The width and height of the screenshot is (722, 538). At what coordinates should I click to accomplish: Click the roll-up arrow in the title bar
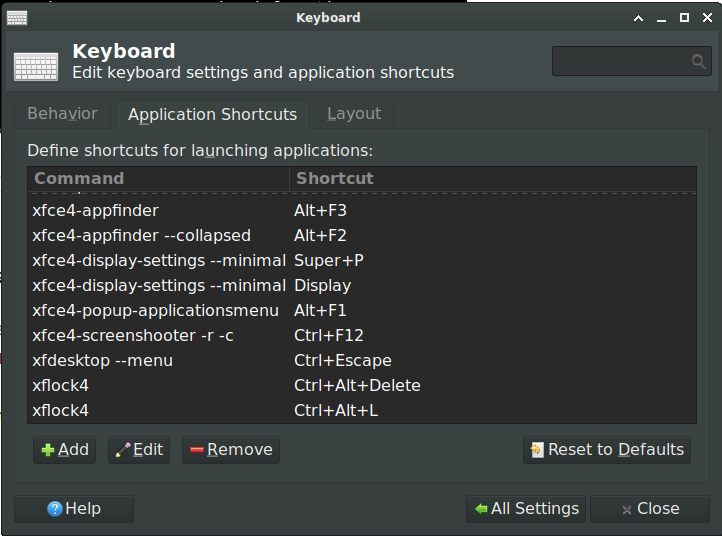(638, 18)
